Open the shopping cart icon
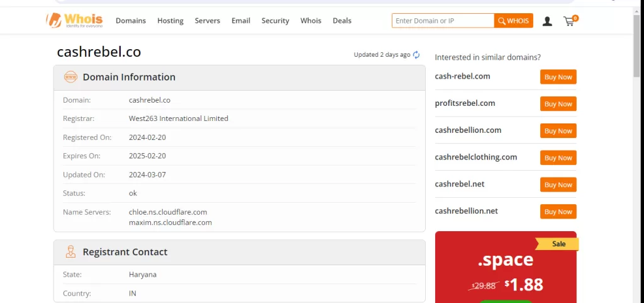644x303 pixels. pyautogui.click(x=569, y=21)
